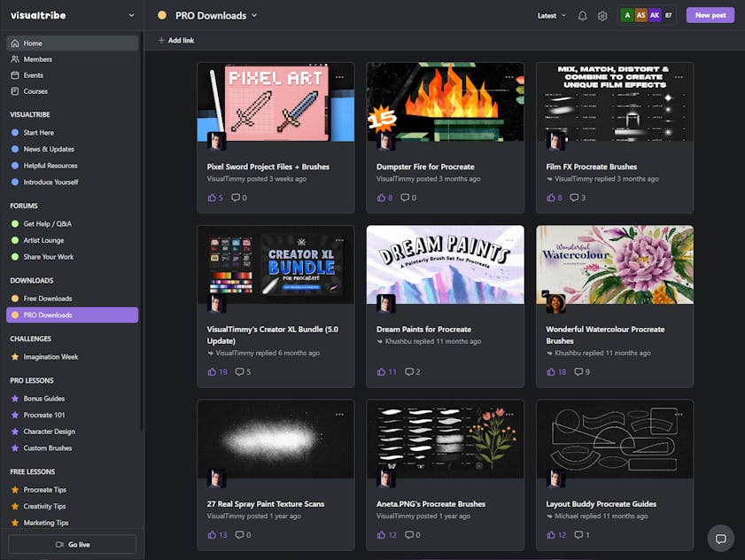Image resolution: width=745 pixels, height=560 pixels.
Task: Expand the PRO Downloads title dropdown
Action: point(254,15)
